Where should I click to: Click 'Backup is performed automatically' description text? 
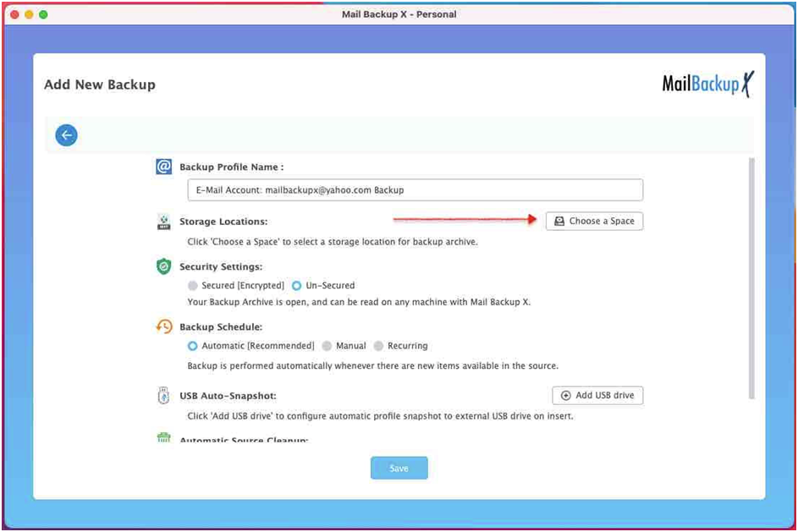[372, 365]
